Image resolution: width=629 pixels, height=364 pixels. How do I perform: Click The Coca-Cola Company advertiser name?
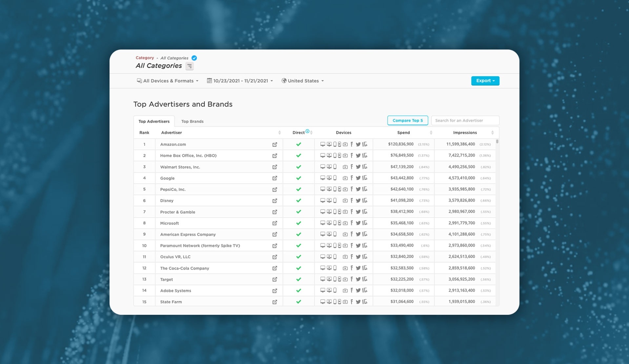pos(184,268)
